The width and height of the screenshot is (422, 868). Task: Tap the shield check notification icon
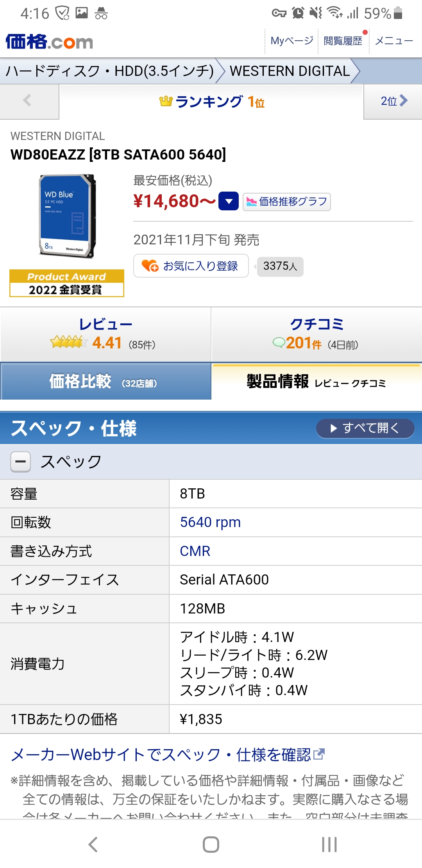(62, 13)
